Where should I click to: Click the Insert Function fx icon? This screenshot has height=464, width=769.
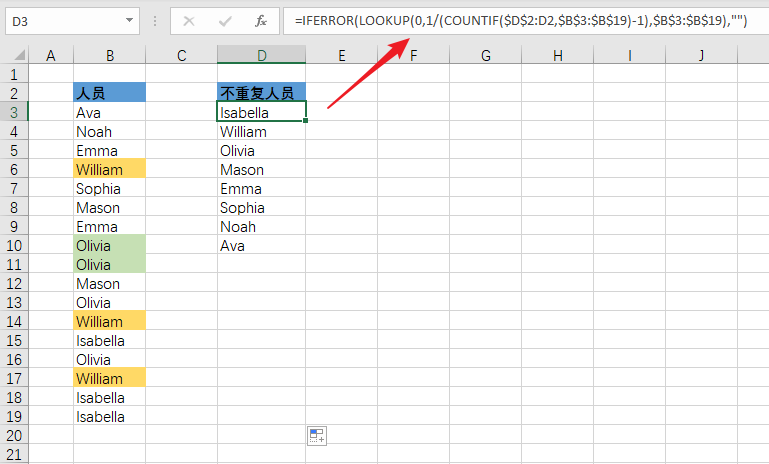tap(260, 21)
